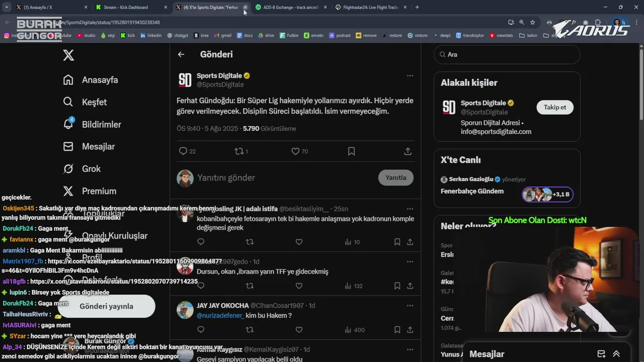
Task: Open Sports Digitale profile avatar in post
Action: [185, 80]
